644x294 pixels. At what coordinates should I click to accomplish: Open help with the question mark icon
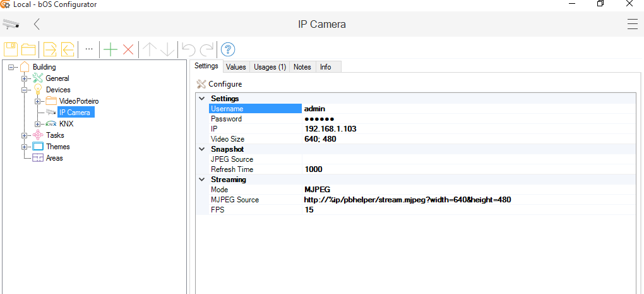tap(228, 49)
